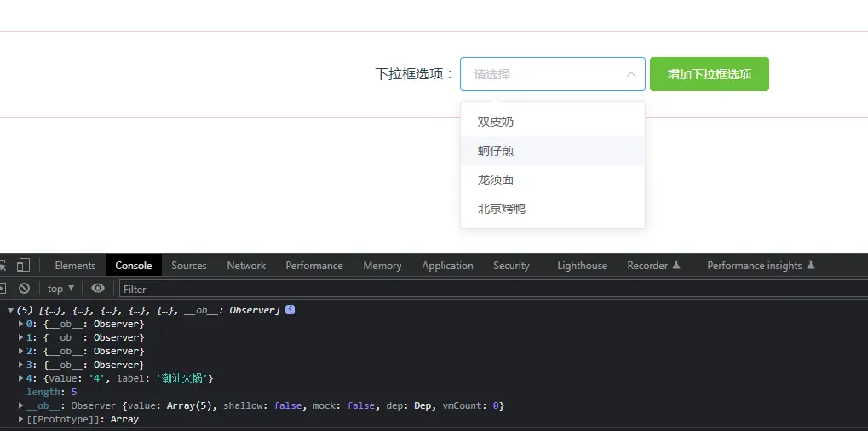Viewport: 868px width, 431px height.
Task: Expand array item 3 Observer object
Action: 21,365
